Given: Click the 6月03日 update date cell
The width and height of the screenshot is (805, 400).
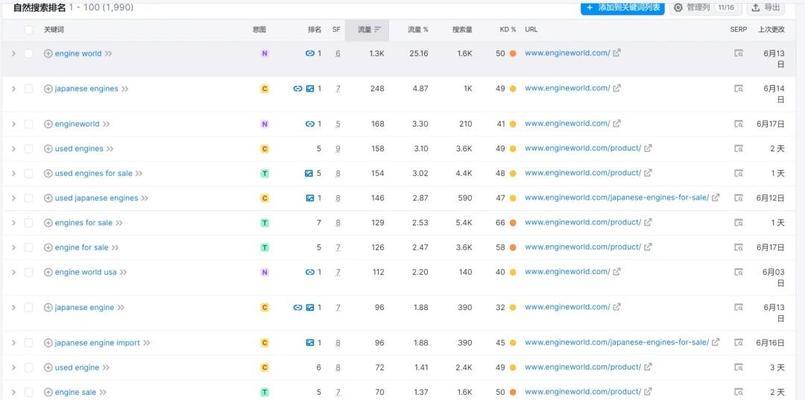Looking at the screenshot, I should coord(774,277).
